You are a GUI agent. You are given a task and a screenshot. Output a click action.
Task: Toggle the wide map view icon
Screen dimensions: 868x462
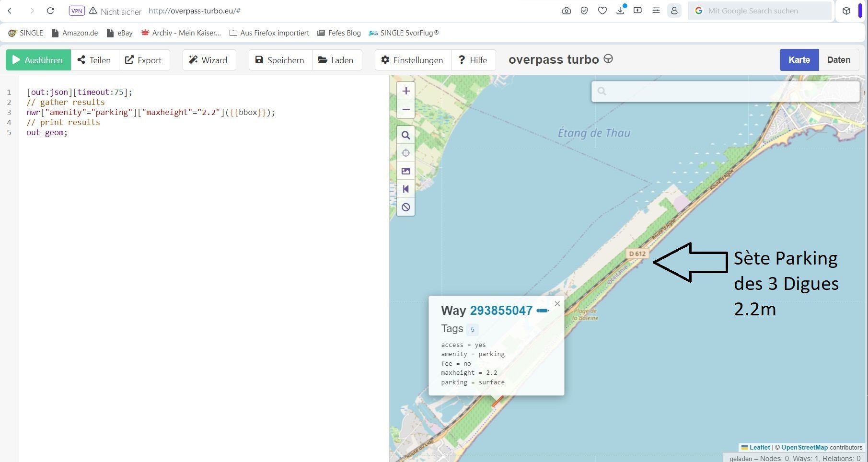(x=405, y=189)
